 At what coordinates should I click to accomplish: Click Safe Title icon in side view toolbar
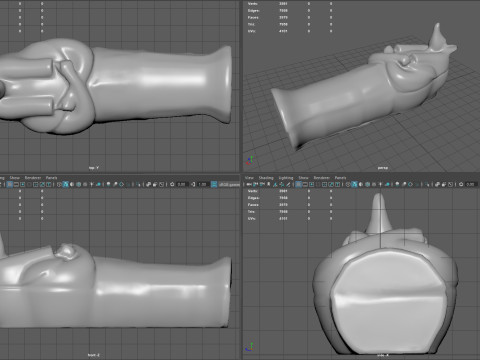coord(337,184)
